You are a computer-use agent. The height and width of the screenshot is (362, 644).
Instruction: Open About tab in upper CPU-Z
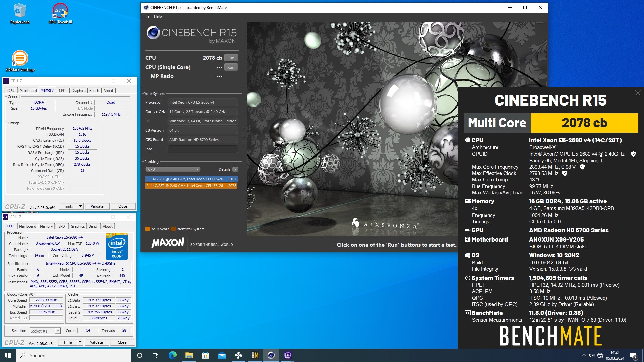pyautogui.click(x=108, y=90)
